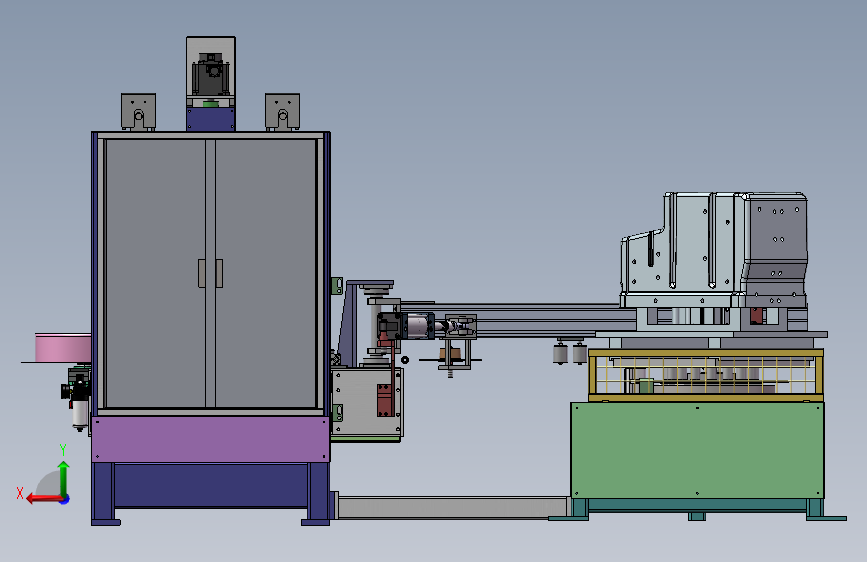Pick the right bracket on cabinet top
The image size is (867, 562).
click(x=283, y=112)
